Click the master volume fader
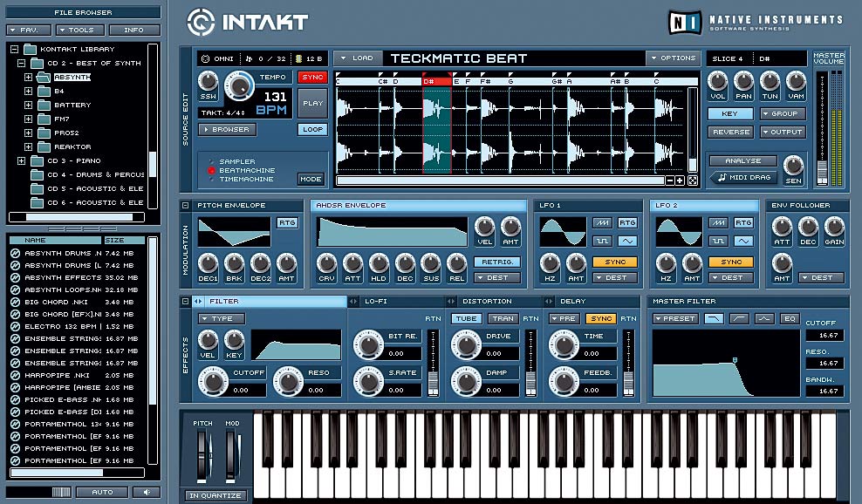The height and width of the screenshot is (504, 862). (x=822, y=174)
